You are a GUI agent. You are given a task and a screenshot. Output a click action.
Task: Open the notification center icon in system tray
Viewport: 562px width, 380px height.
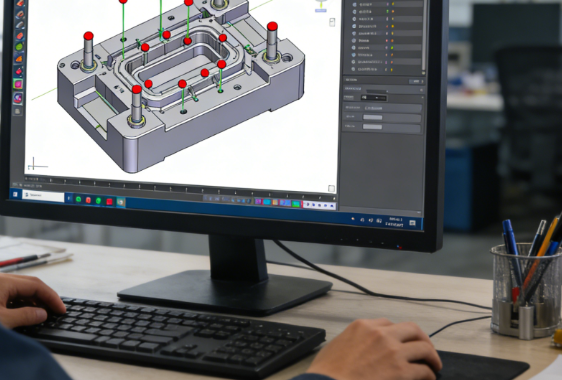413,223
